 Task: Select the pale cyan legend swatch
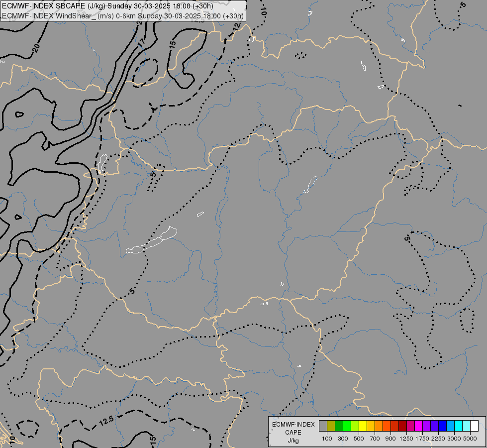pos(467,426)
